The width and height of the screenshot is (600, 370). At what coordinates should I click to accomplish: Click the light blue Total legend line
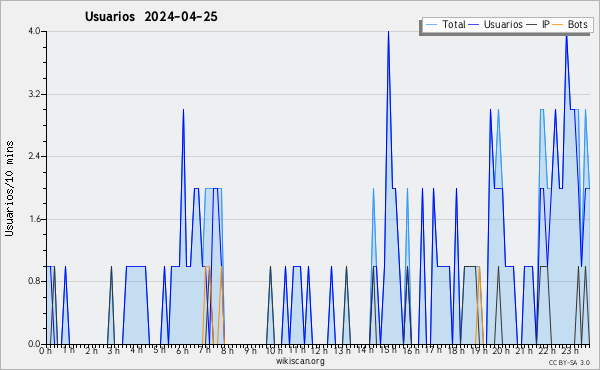coord(431,25)
